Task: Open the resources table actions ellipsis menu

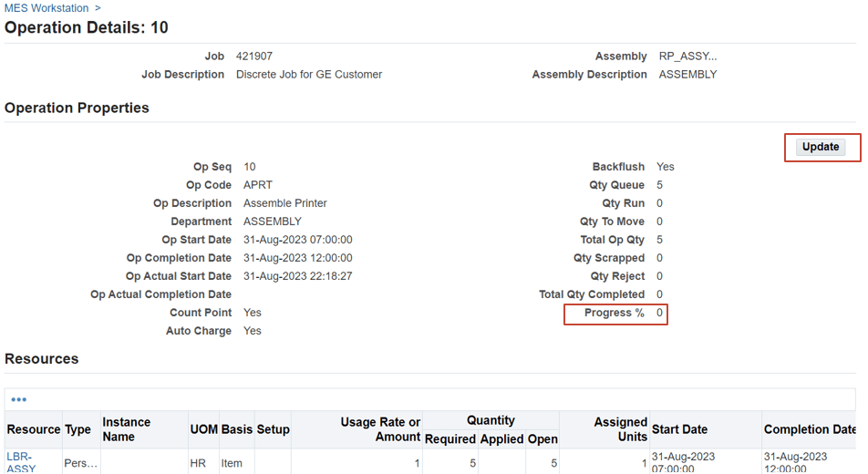Action: pos(19,399)
